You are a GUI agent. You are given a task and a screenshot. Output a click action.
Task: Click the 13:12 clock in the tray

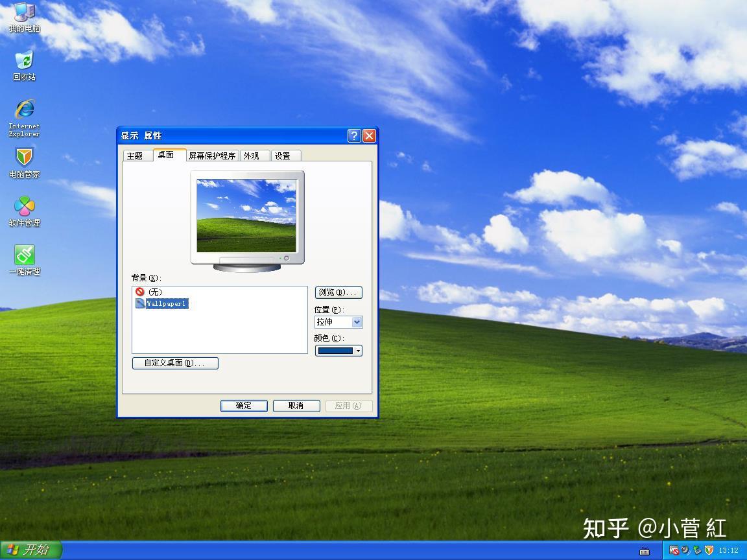point(728,550)
